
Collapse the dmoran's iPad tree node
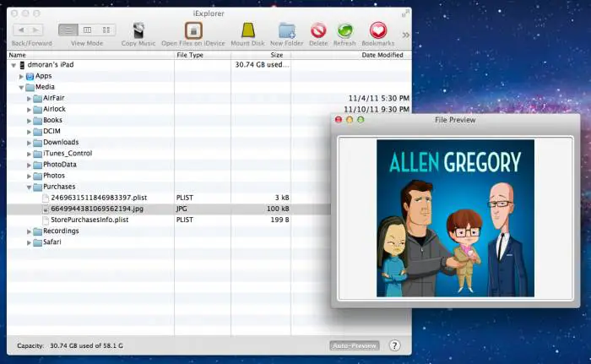point(14,65)
